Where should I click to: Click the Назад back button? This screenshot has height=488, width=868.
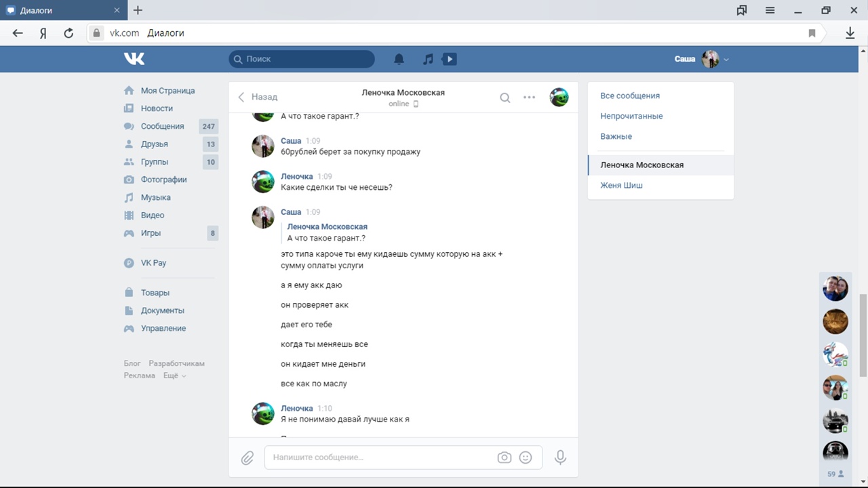pos(258,97)
